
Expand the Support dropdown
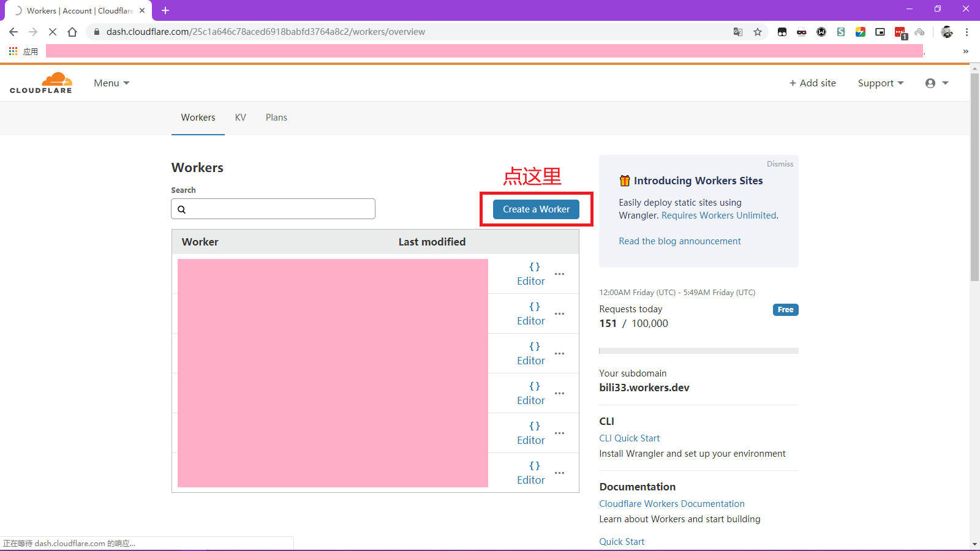[x=880, y=83]
